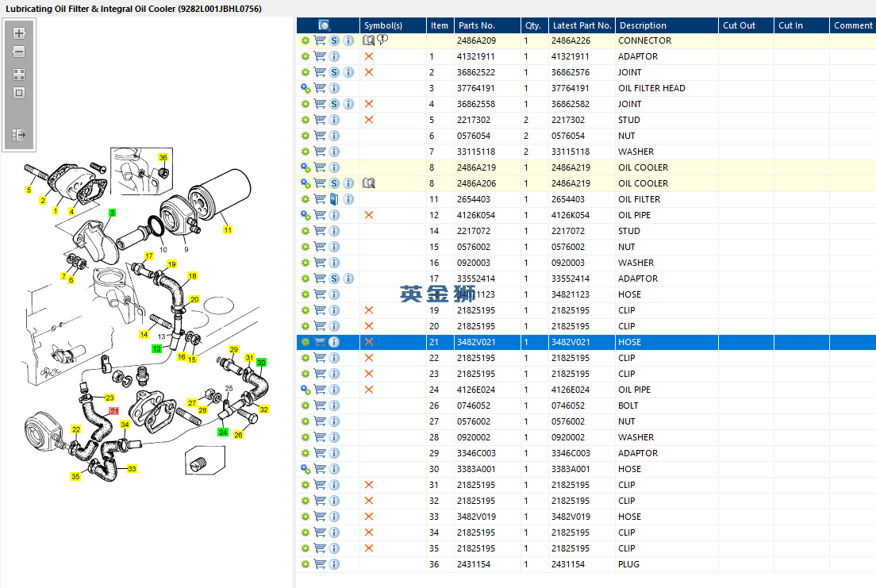
Task: Click the magnifier search icon in table header
Action: click(324, 25)
